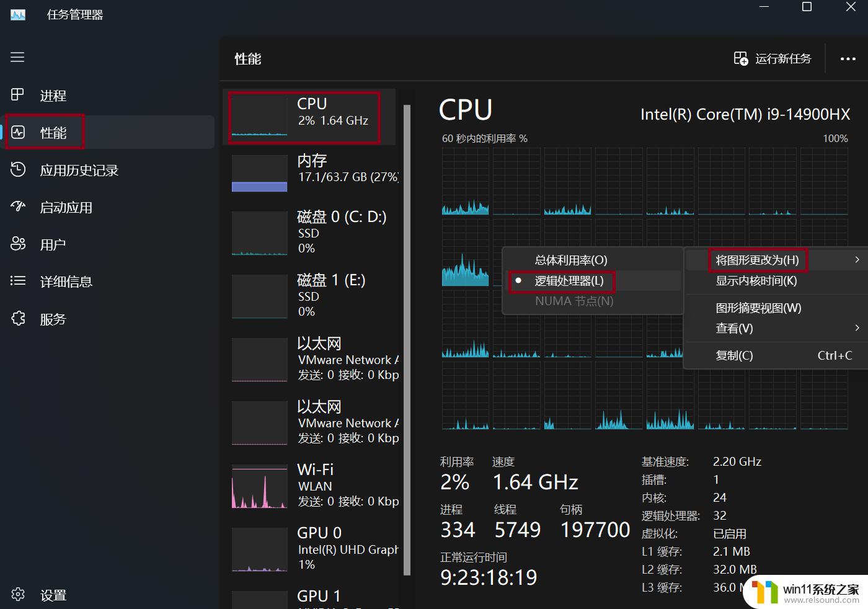
Task: Select the Memory (内存) usage thumbnail
Action: click(x=259, y=173)
